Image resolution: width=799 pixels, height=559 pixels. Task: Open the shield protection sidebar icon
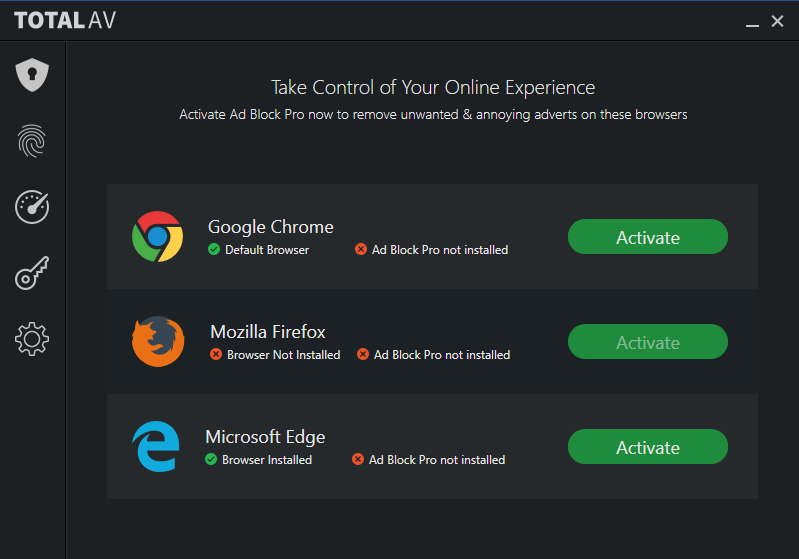[32, 75]
